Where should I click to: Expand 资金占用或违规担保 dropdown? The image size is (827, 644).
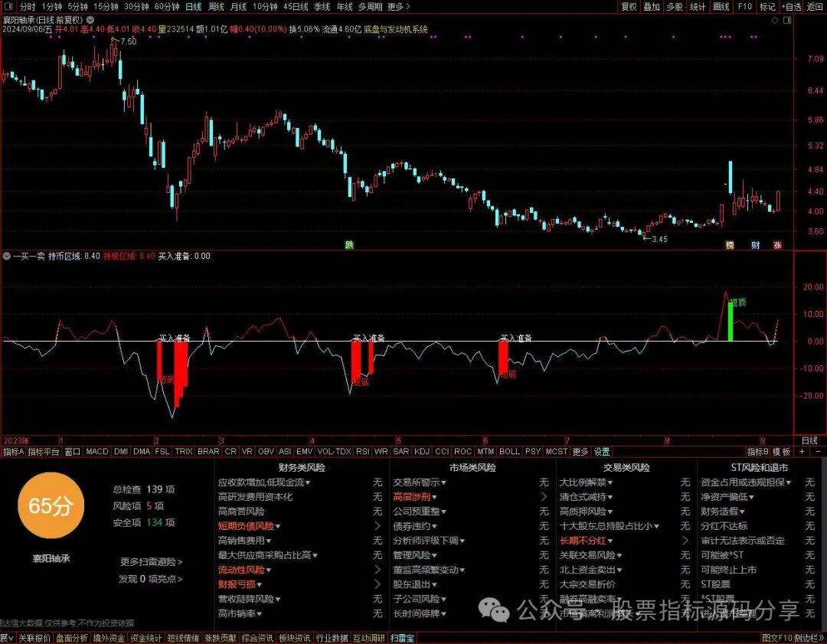point(746,482)
